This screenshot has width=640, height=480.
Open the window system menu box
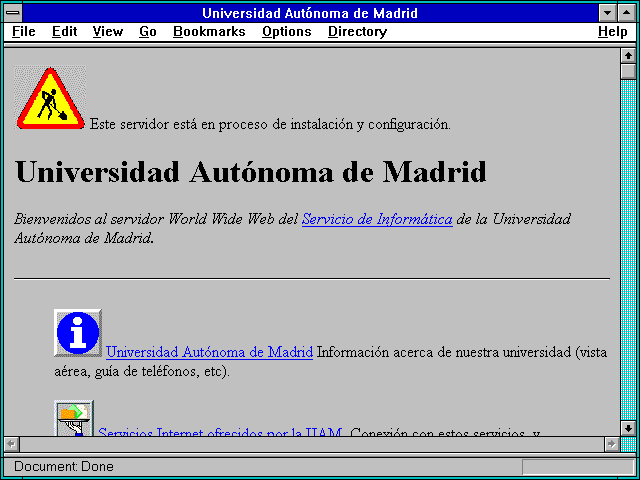point(13,13)
